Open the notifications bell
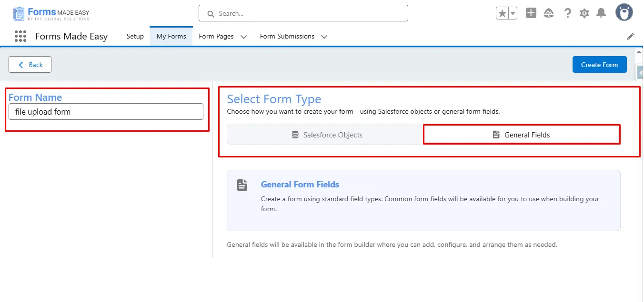 (x=601, y=13)
